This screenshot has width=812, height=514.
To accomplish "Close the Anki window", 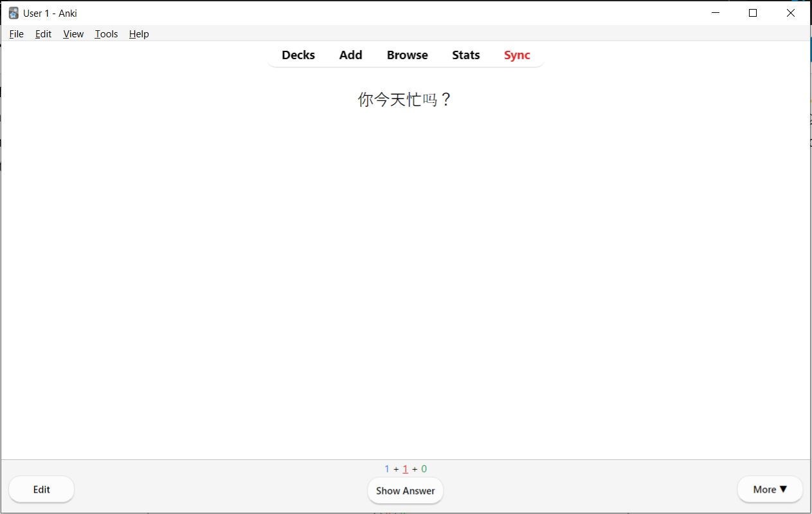I will pos(791,13).
